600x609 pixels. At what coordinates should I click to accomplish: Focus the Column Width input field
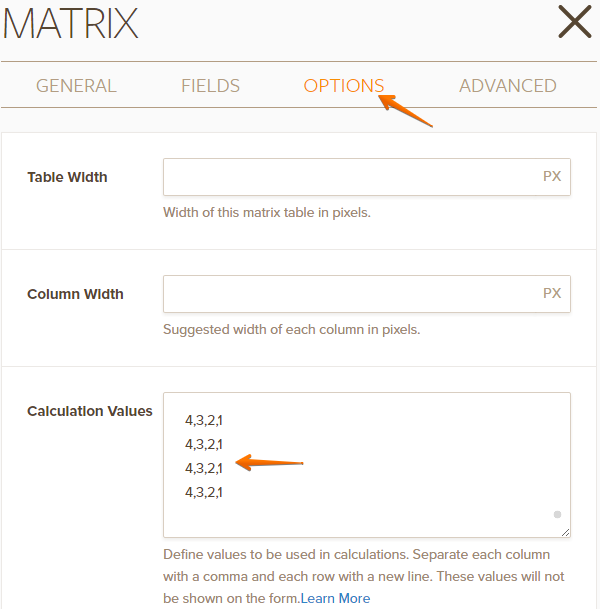click(350, 294)
